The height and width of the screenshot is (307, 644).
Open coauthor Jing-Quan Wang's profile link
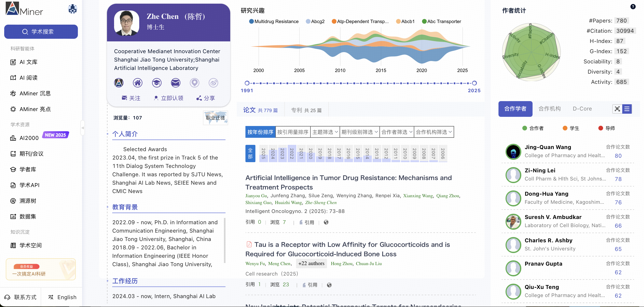[x=548, y=147]
